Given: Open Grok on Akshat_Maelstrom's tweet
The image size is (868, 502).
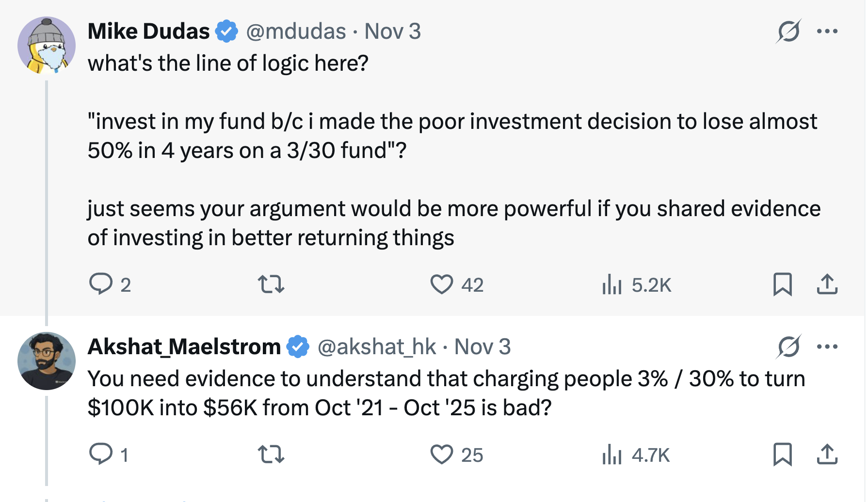Looking at the screenshot, I should (789, 346).
